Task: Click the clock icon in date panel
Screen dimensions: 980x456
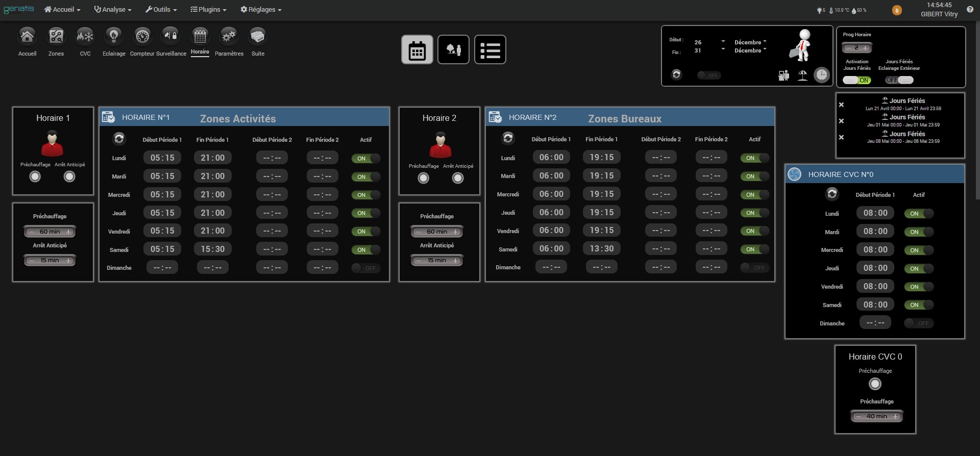Action: click(821, 75)
